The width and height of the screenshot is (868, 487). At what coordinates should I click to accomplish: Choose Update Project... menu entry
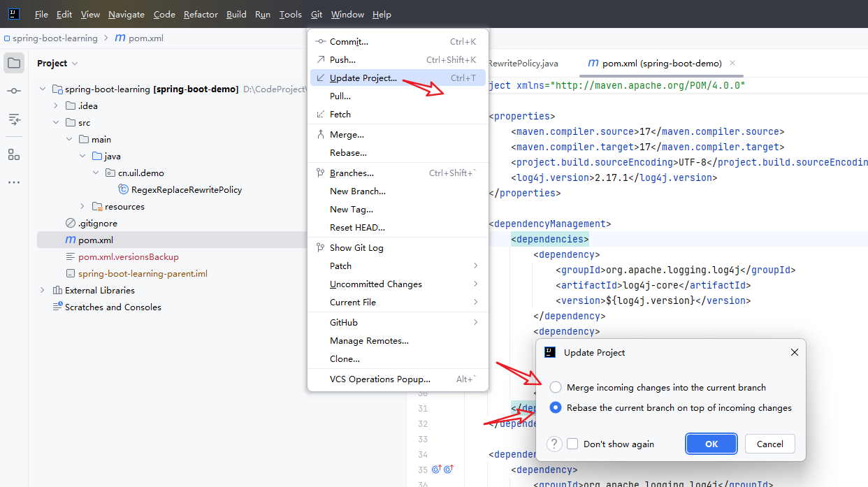click(398, 78)
